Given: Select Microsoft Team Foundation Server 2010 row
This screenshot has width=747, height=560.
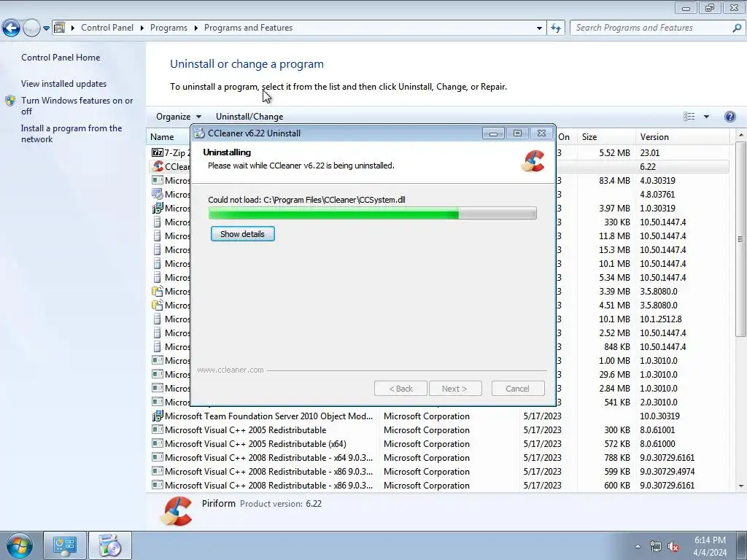Looking at the screenshot, I should pos(438,416).
